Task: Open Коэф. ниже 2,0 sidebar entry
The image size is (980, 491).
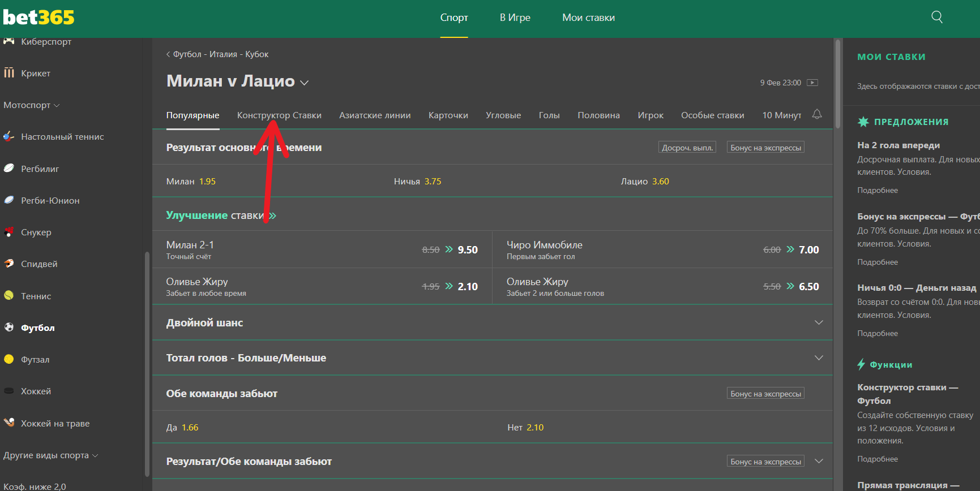Action: 35,486
